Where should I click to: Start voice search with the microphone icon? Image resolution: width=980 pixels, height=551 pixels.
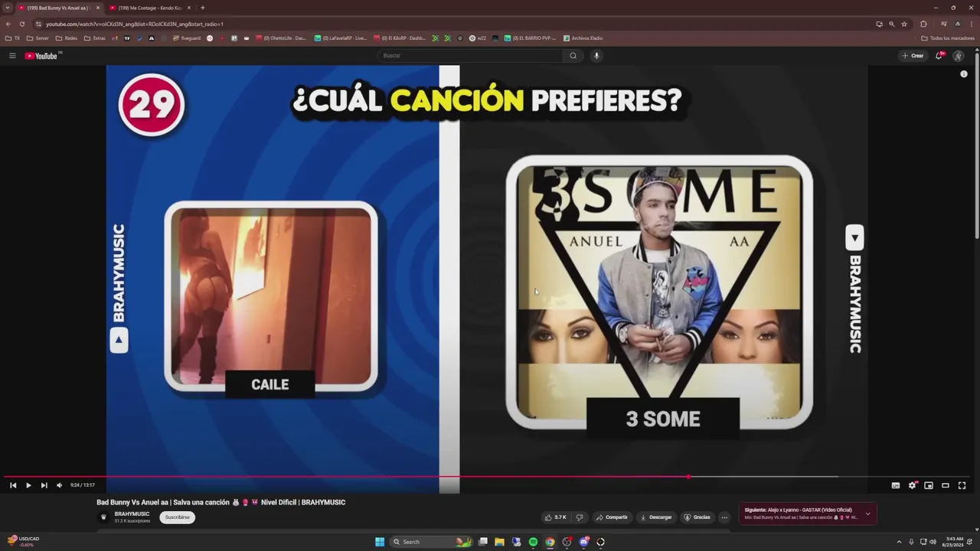click(x=596, y=56)
